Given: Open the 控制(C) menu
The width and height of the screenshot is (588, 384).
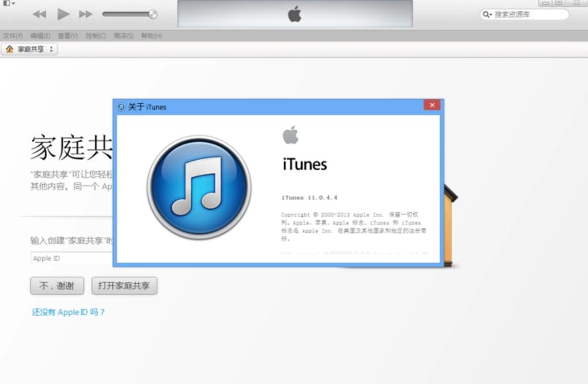Looking at the screenshot, I should [96, 36].
